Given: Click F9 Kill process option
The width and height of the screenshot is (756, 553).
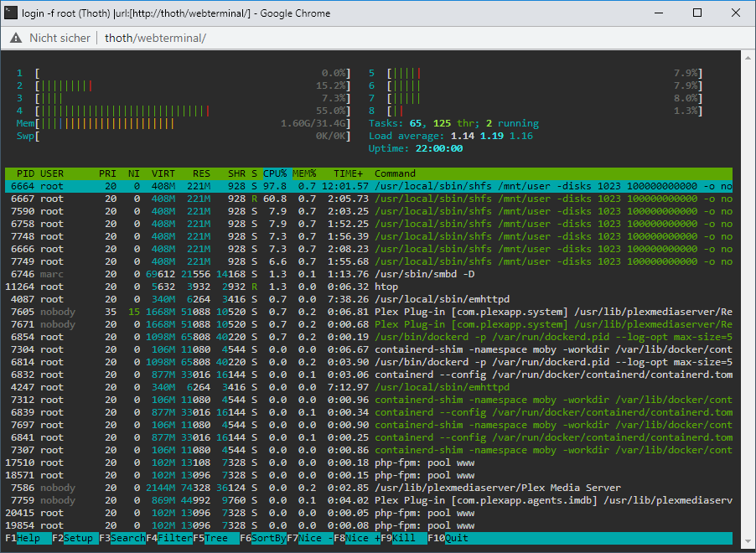Looking at the screenshot, I should (x=403, y=538).
